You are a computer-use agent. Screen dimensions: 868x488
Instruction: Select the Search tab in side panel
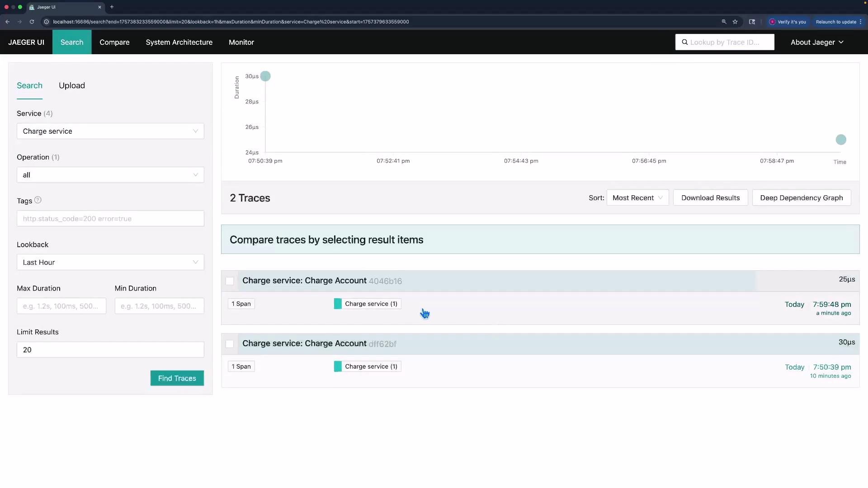pyautogui.click(x=29, y=85)
